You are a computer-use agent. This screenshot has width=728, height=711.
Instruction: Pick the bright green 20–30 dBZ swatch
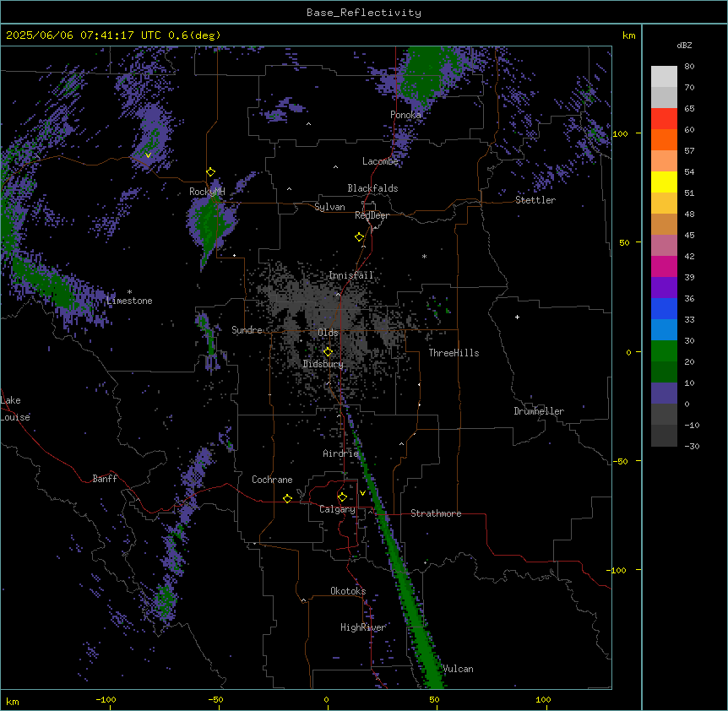tap(664, 351)
